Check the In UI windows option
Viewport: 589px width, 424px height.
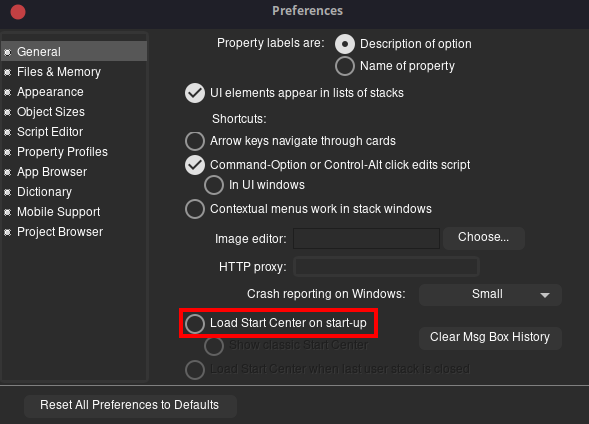(x=214, y=185)
